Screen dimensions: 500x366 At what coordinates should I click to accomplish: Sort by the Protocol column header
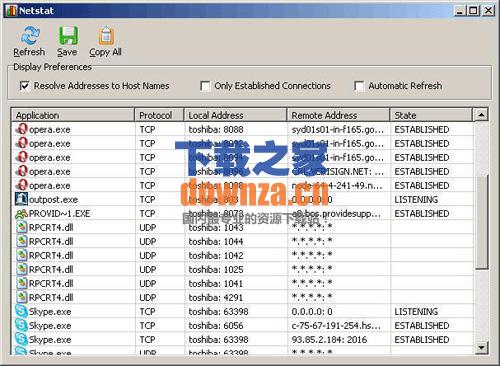(x=159, y=115)
